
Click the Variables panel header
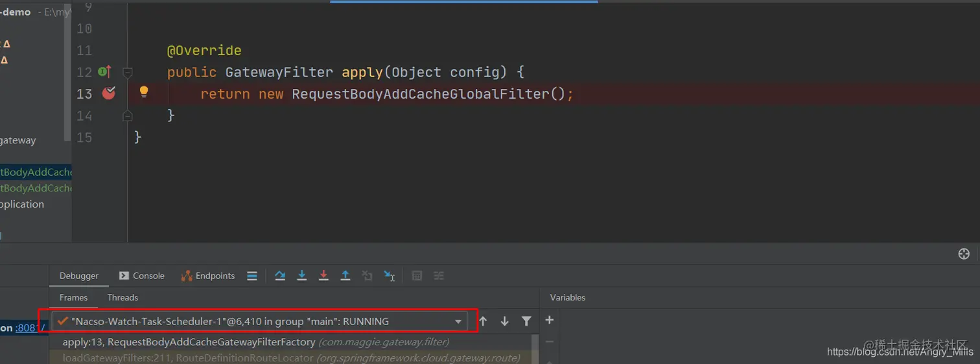coord(568,297)
